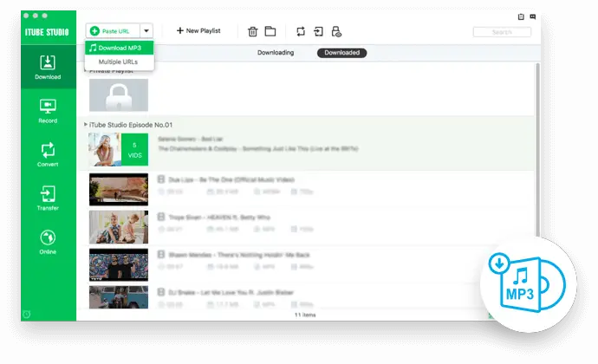
Task: Open the Transfer section in sidebar
Action: (x=48, y=198)
